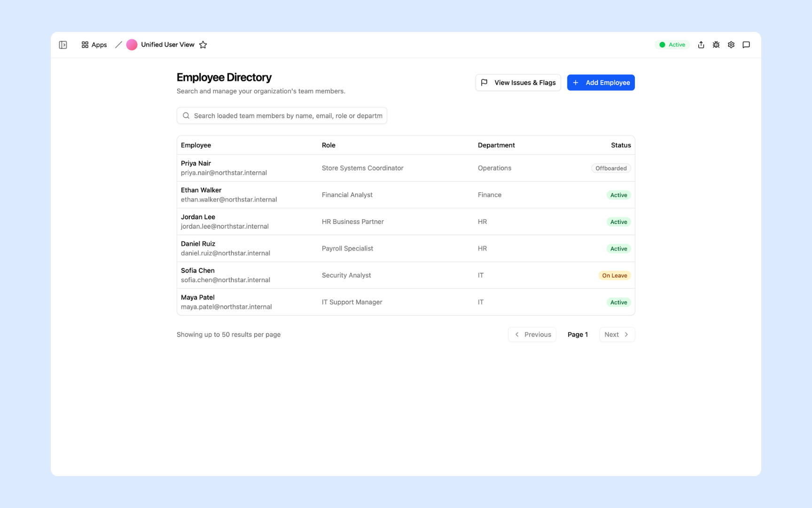
Task: Toggle the sidebar panel icon
Action: 63,45
